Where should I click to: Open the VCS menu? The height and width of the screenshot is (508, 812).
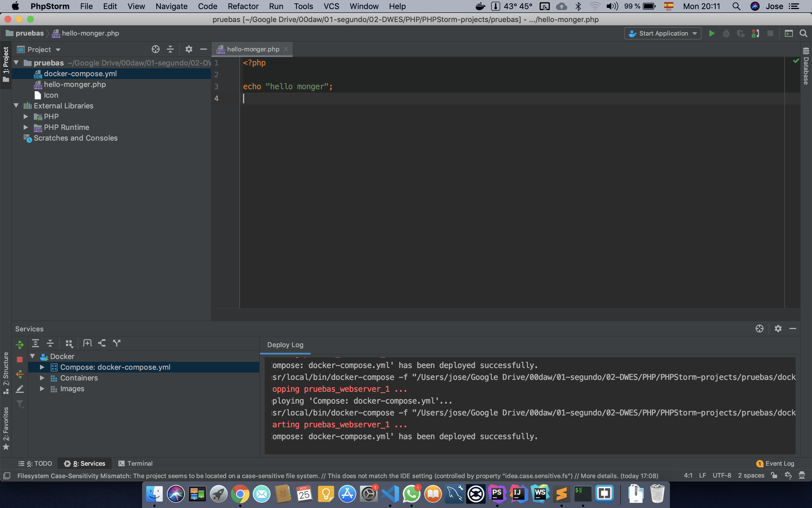click(331, 6)
